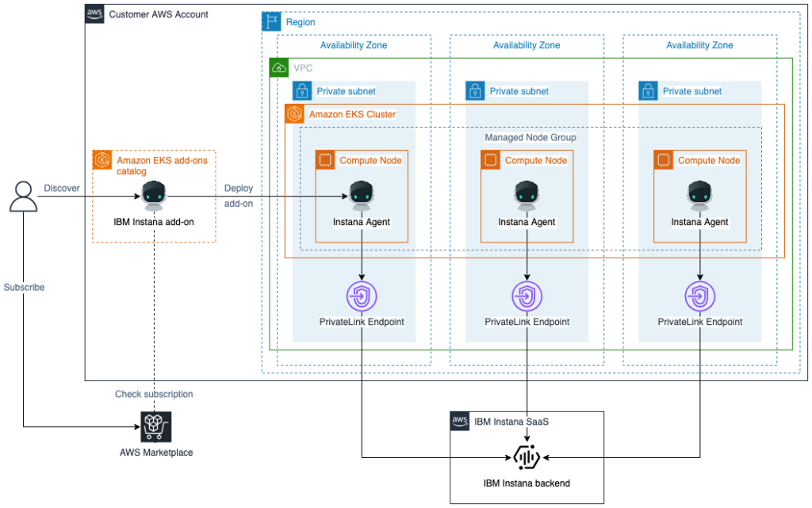
Task: Collapse the third Availability Zone box
Action: [699, 45]
